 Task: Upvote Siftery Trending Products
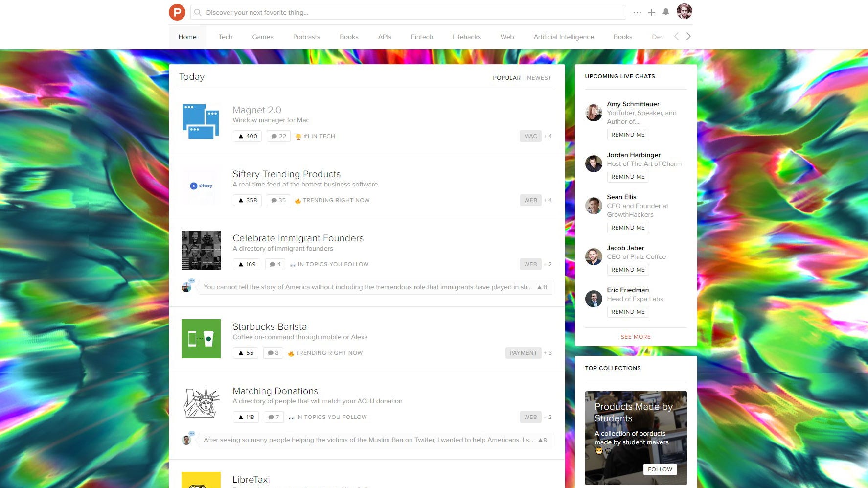(x=247, y=200)
